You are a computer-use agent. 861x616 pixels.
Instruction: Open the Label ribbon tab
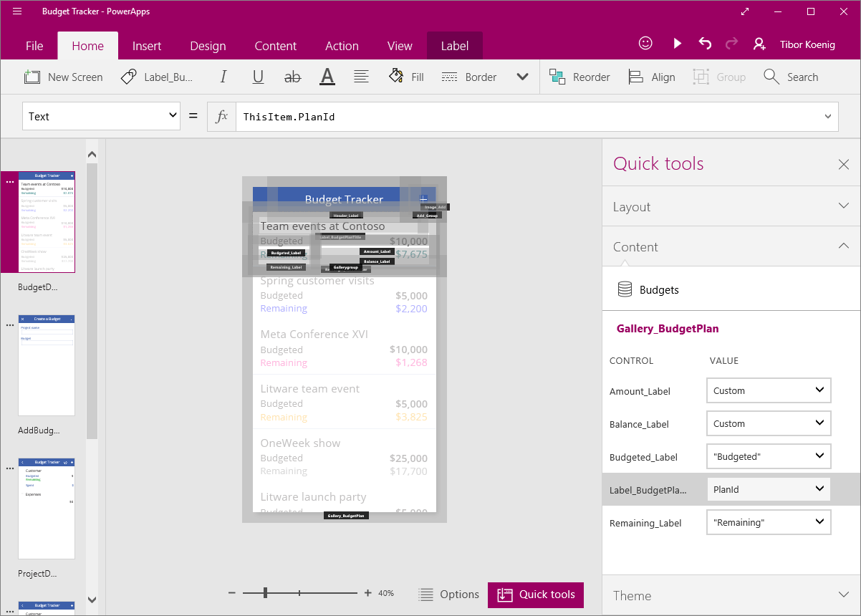point(455,46)
